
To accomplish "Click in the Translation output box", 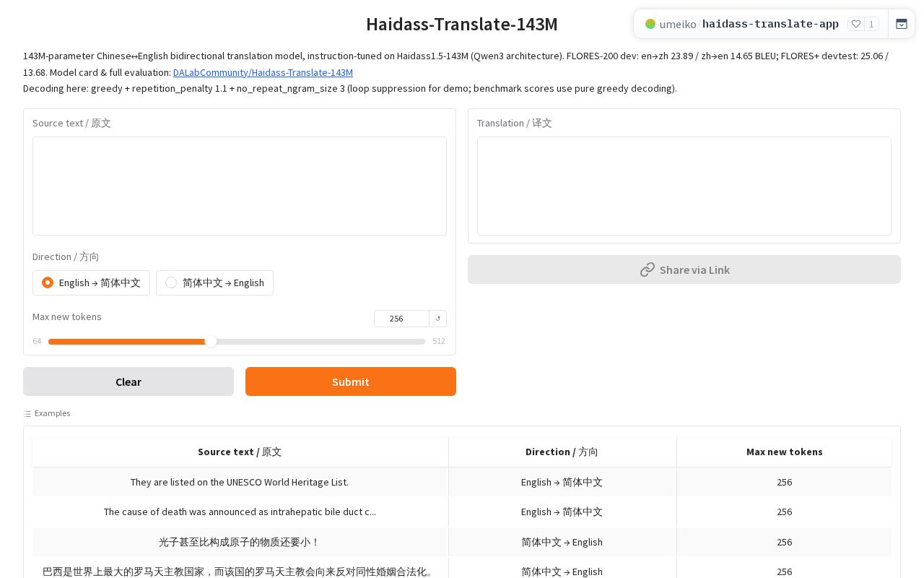I will pos(684,186).
